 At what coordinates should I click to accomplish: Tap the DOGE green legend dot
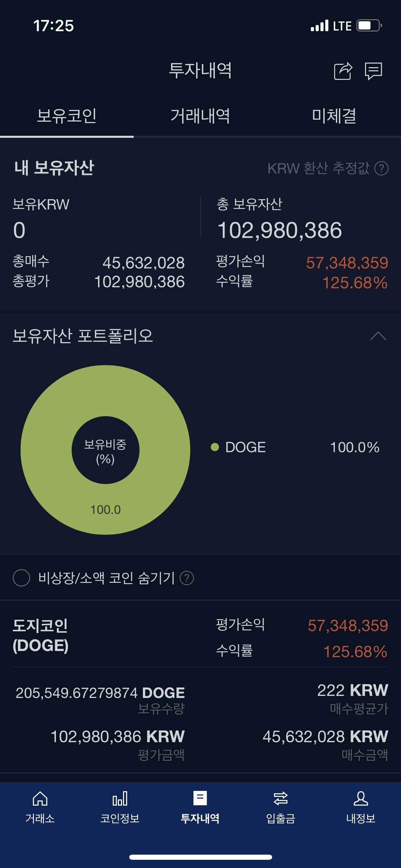pos(215,447)
